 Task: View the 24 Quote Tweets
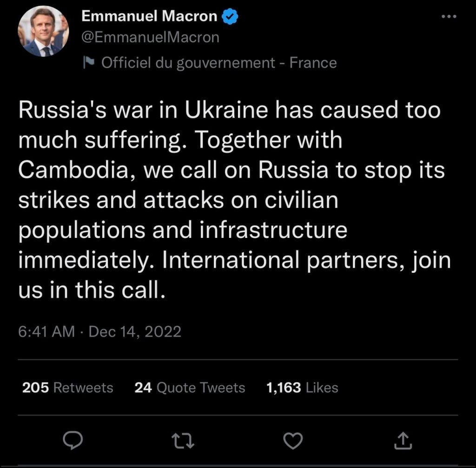pyautogui.click(x=190, y=388)
